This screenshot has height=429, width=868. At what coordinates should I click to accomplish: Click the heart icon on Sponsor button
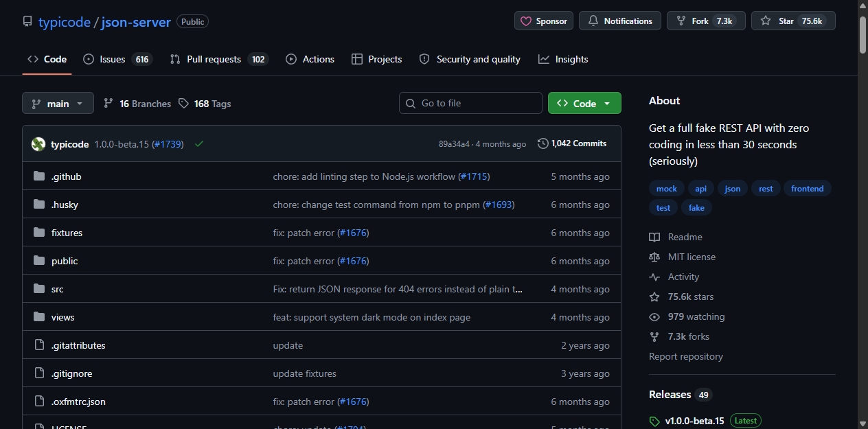pos(526,21)
